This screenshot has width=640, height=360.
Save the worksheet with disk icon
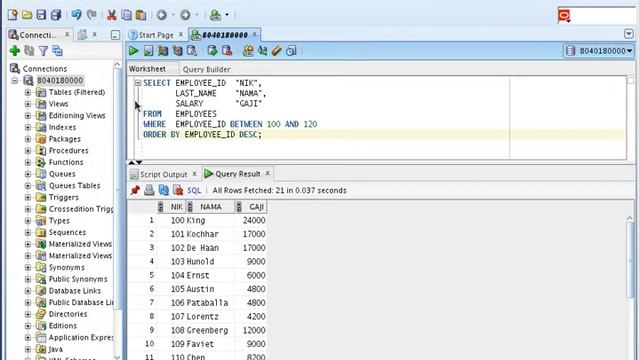[x=41, y=15]
